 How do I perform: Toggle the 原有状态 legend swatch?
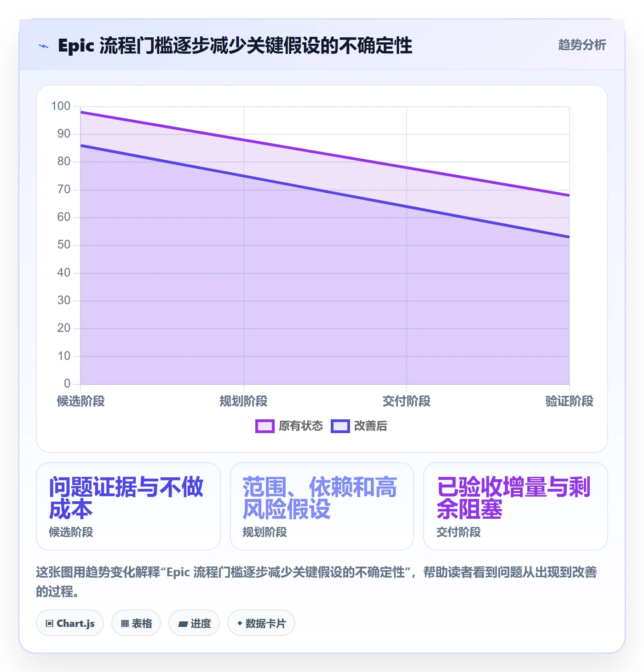tap(264, 426)
